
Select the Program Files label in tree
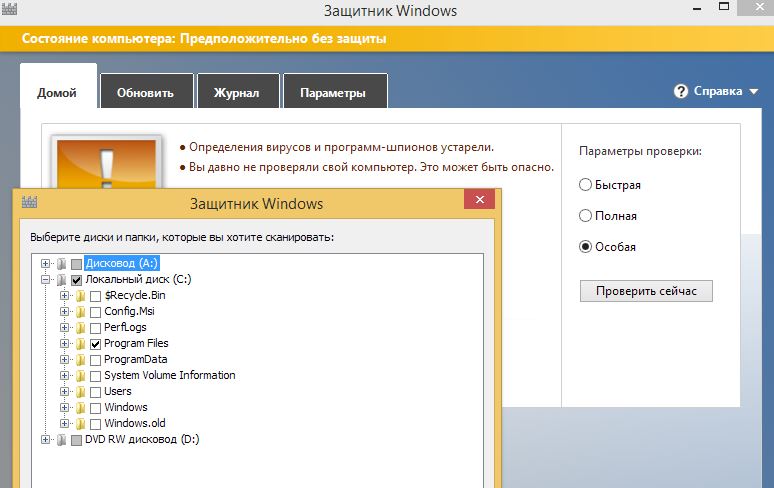pos(136,343)
